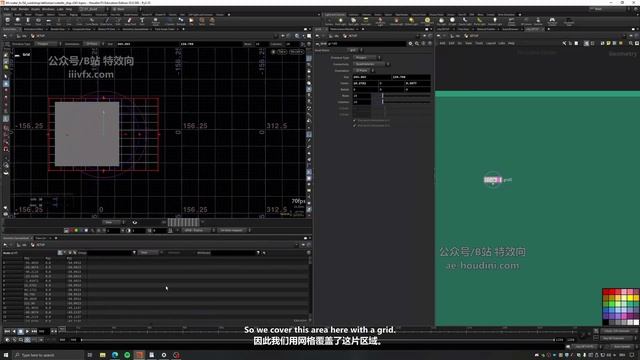Select the Camera shelf tool
This screenshot has height=360, width=640.
pyautogui.click(x=329, y=21)
